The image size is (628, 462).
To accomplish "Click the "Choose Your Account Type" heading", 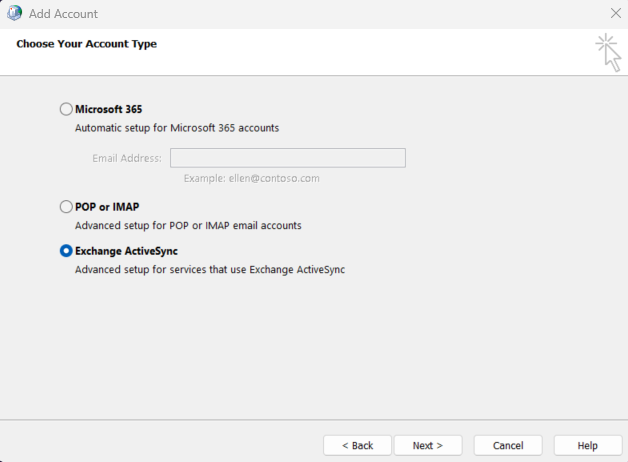I will (x=86, y=44).
